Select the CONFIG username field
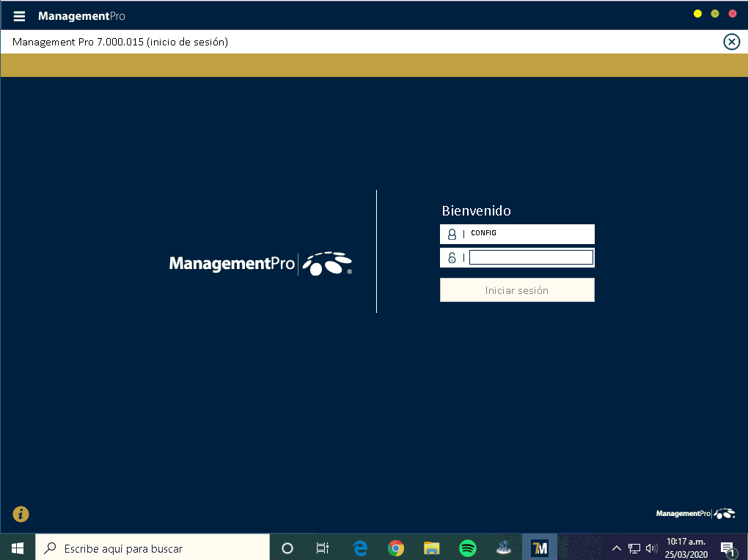 pyautogui.click(x=529, y=234)
